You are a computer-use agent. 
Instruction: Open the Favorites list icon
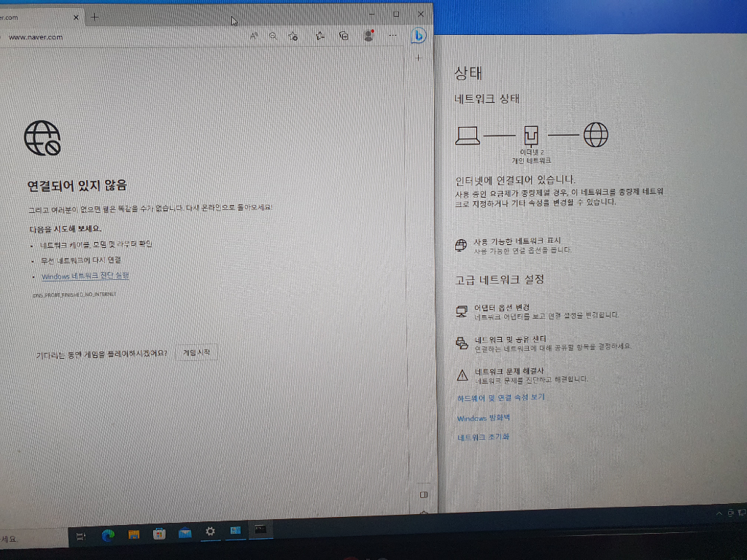click(320, 36)
